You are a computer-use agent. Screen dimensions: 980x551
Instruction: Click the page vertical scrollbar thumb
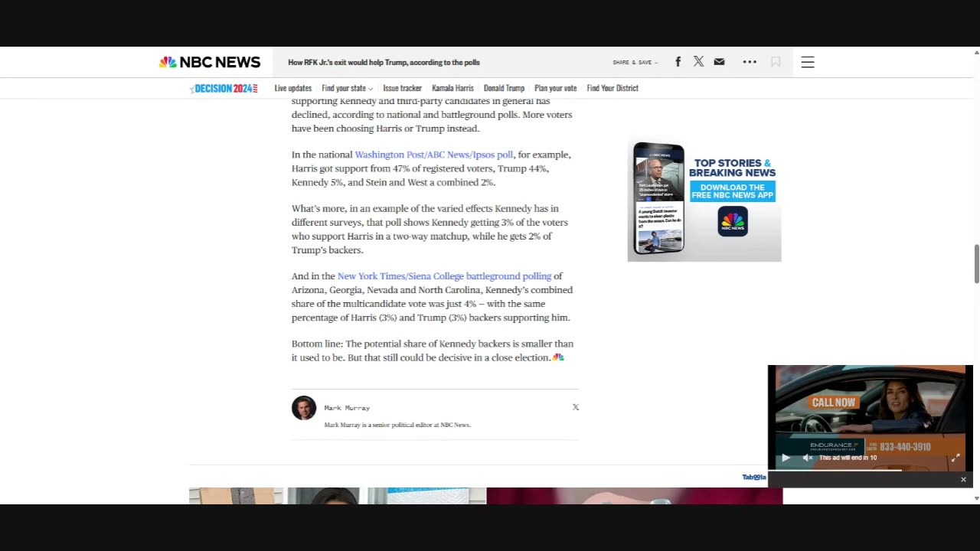[x=976, y=264]
